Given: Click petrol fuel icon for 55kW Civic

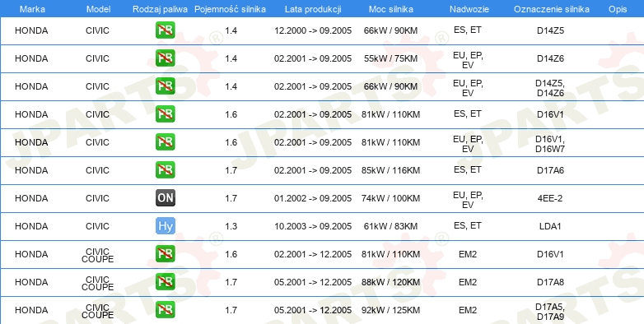Looking at the screenshot, I should pyautogui.click(x=165, y=58).
